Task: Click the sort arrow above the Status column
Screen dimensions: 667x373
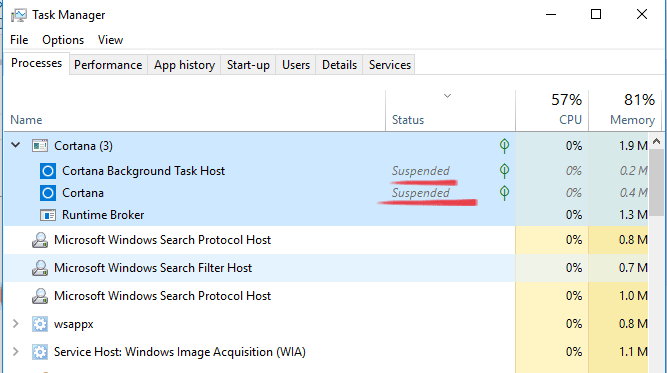Action: 447,96
